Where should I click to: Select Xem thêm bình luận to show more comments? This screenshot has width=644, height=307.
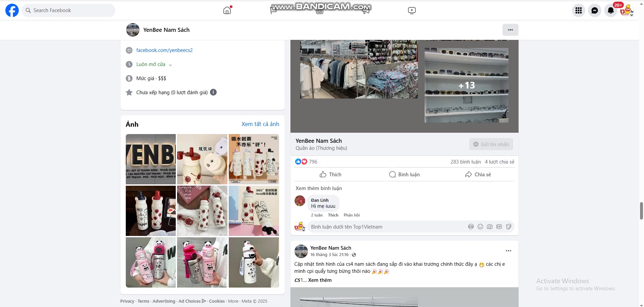pyautogui.click(x=318, y=188)
